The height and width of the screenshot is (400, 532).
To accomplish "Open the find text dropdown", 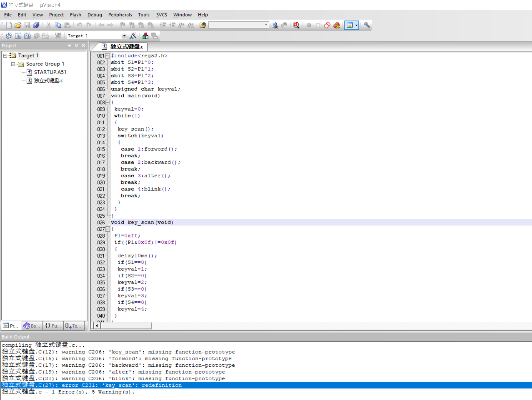I will point(266,25).
